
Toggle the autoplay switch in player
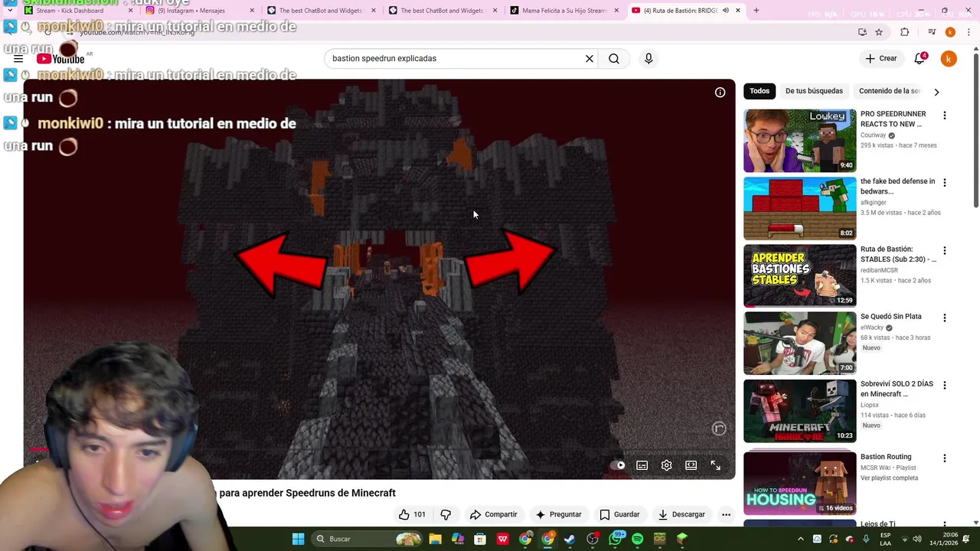point(618,465)
